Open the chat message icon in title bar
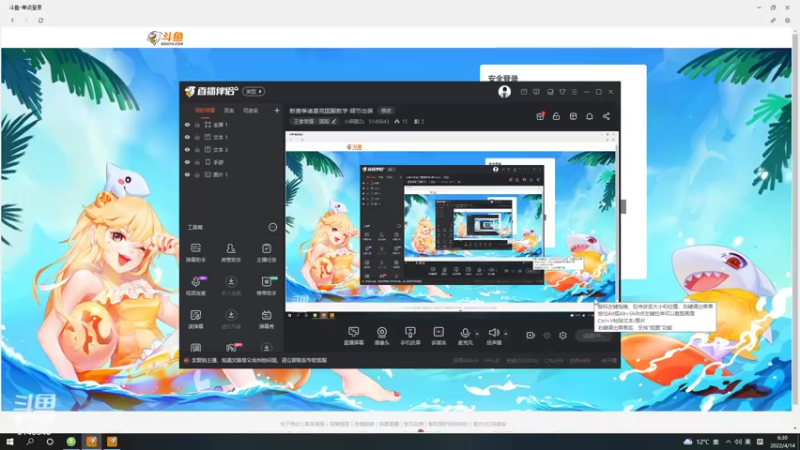800x450 pixels. [x=536, y=92]
